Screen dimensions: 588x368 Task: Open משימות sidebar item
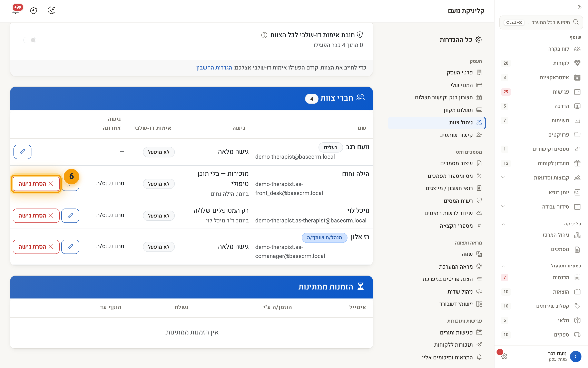pos(541,120)
